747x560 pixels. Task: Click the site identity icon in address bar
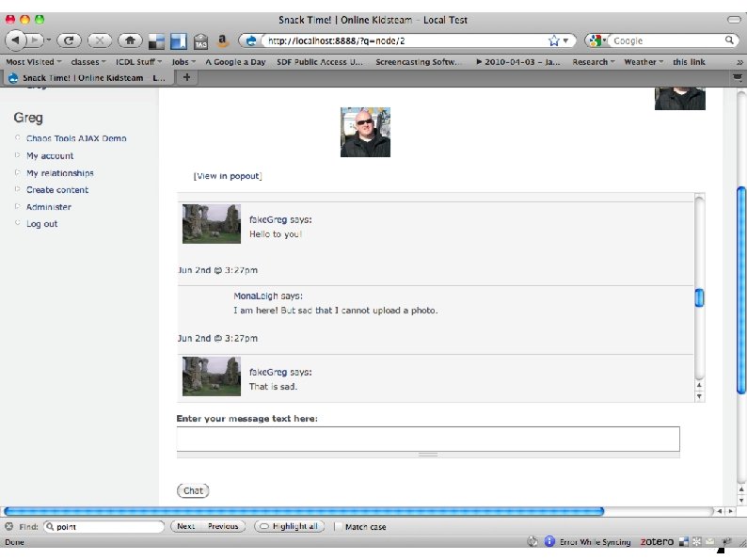pyautogui.click(x=250, y=41)
